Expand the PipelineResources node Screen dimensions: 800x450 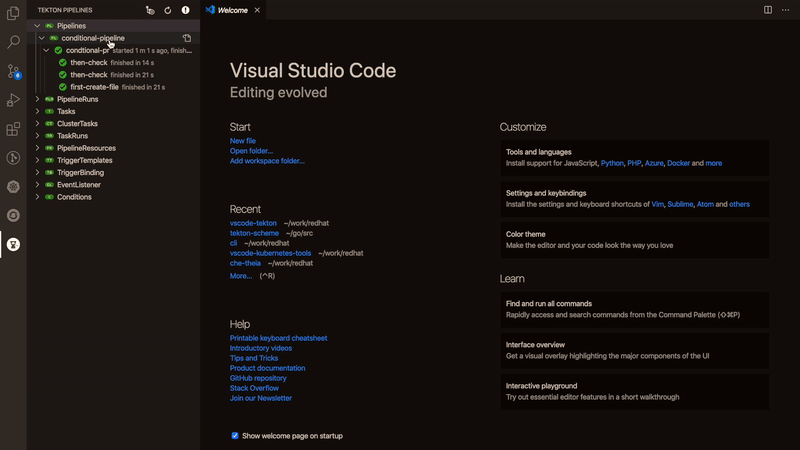pyautogui.click(x=37, y=148)
